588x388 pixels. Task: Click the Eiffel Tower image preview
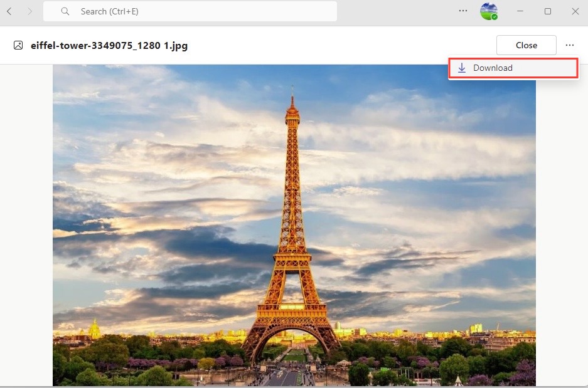click(294, 225)
